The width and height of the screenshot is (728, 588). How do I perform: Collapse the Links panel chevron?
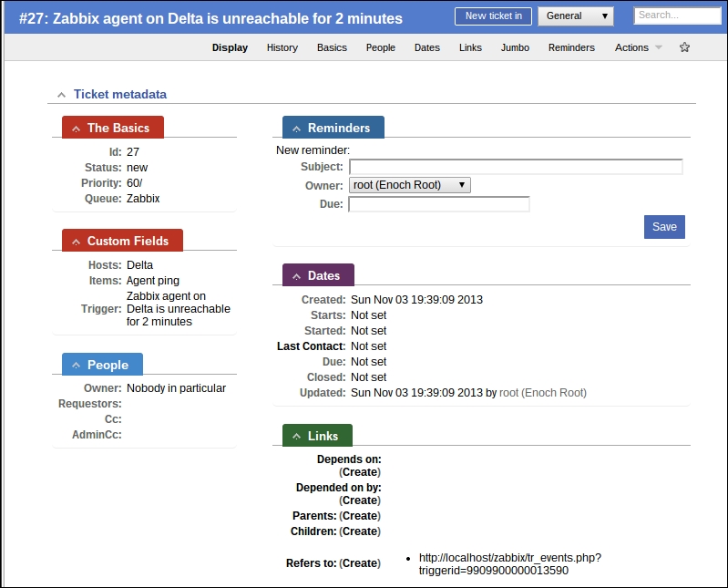point(296,437)
